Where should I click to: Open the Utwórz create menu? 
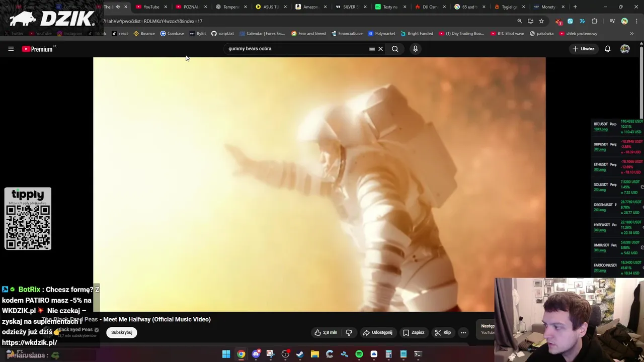[584, 49]
